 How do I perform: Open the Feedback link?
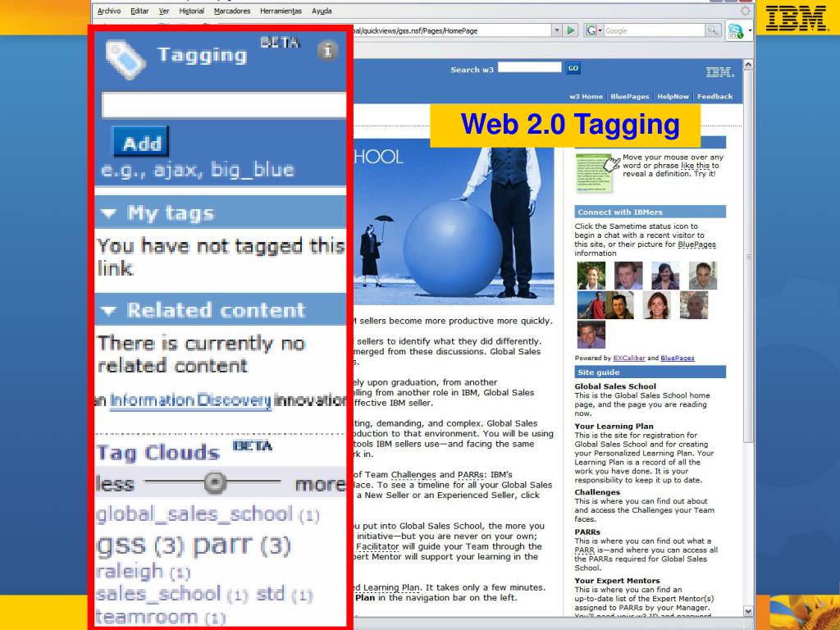pos(714,97)
